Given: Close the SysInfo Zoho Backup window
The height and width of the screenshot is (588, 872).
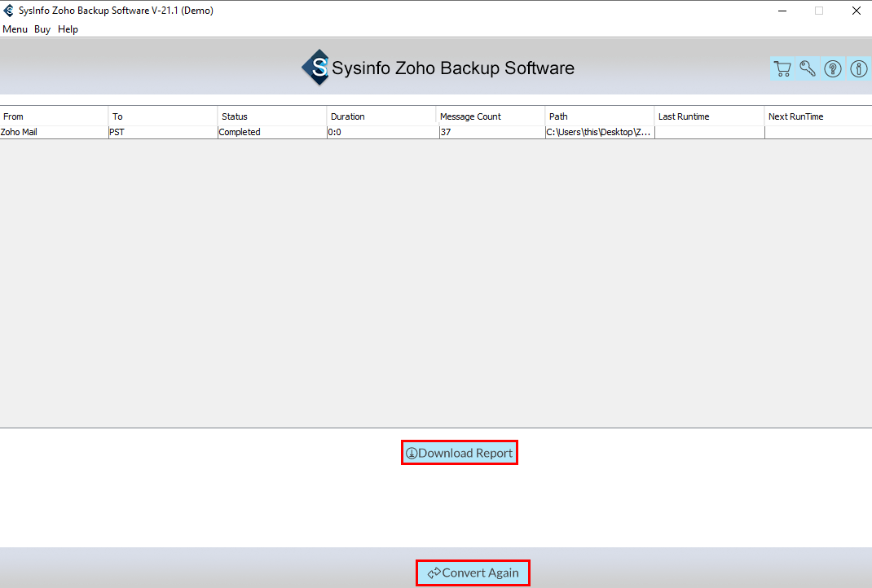Looking at the screenshot, I should 857,11.
